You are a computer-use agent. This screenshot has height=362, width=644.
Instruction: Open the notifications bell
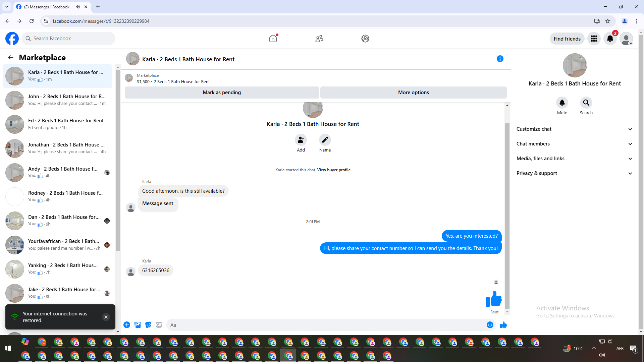(610, 39)
